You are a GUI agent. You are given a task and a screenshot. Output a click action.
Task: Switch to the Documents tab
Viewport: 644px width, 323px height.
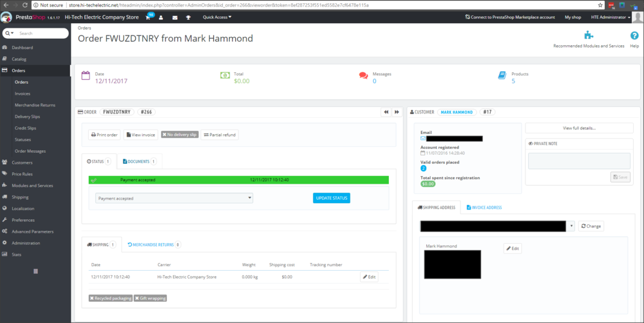(139, 161)
